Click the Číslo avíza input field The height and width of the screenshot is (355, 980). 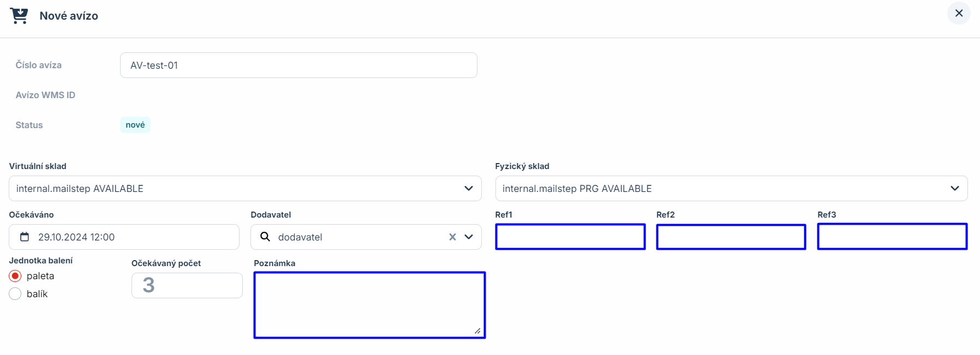click(x=298, y=65)
